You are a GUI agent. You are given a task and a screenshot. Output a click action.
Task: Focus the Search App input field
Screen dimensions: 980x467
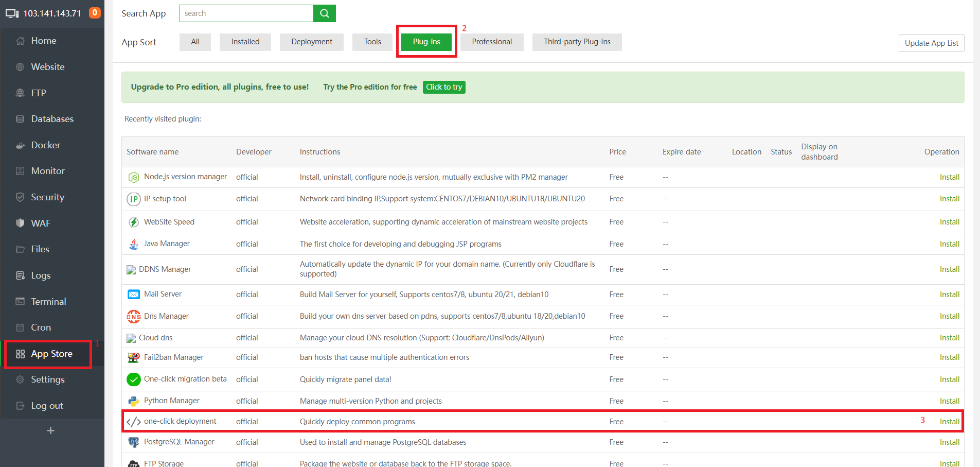coord(246,13)
